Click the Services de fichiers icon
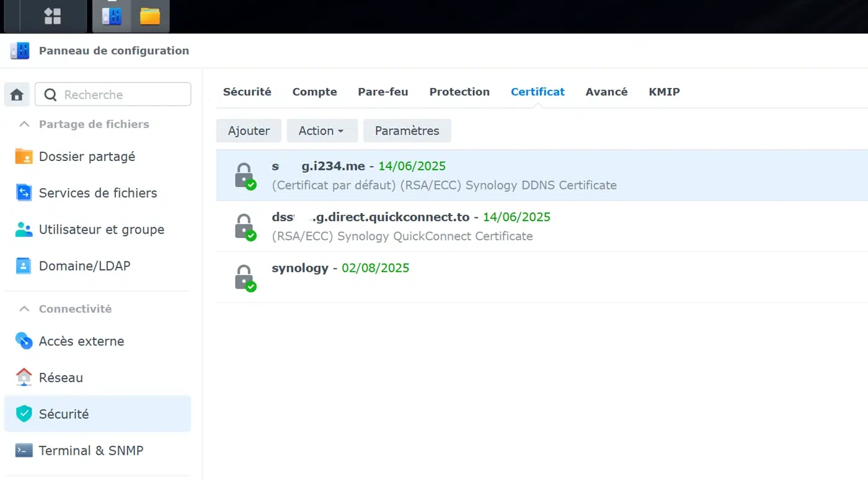Image resolution: width=868 pixels, height=480 pixels. [x=24, y=193]
